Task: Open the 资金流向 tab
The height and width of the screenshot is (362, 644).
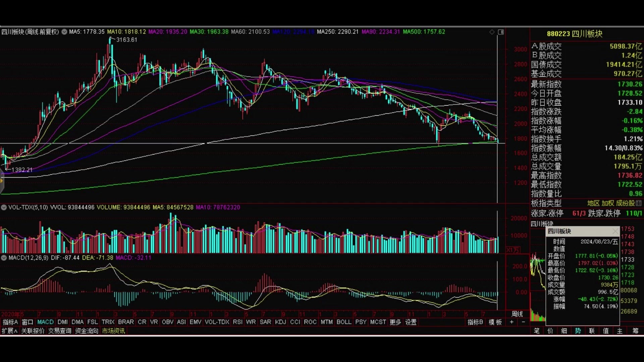Action: 87,331
